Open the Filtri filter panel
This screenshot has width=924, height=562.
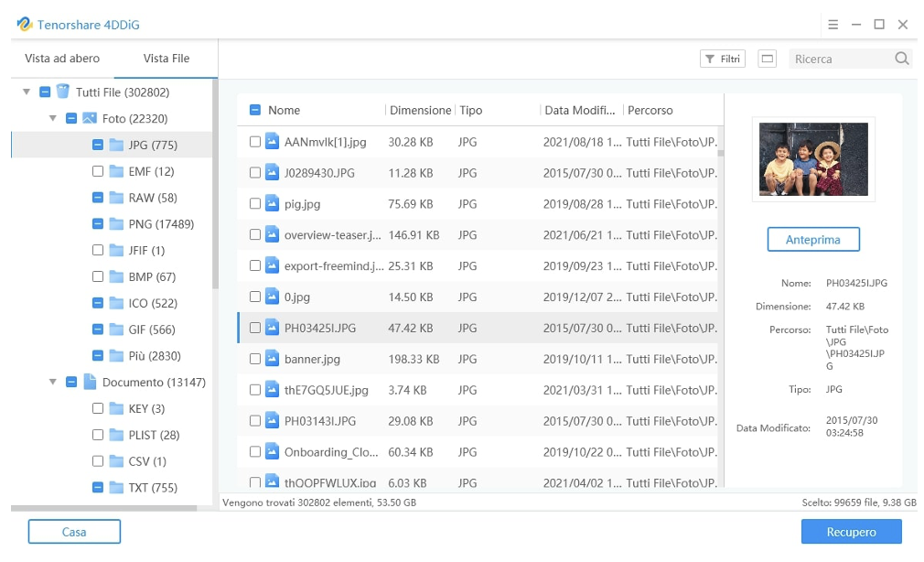click(x=722, y=58)
